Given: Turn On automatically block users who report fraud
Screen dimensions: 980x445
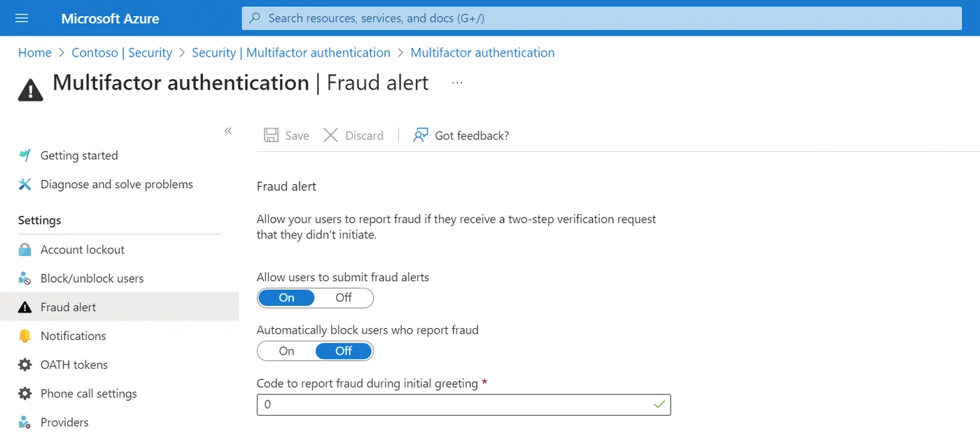Looking at the screenshot, I should coord(287,351).
